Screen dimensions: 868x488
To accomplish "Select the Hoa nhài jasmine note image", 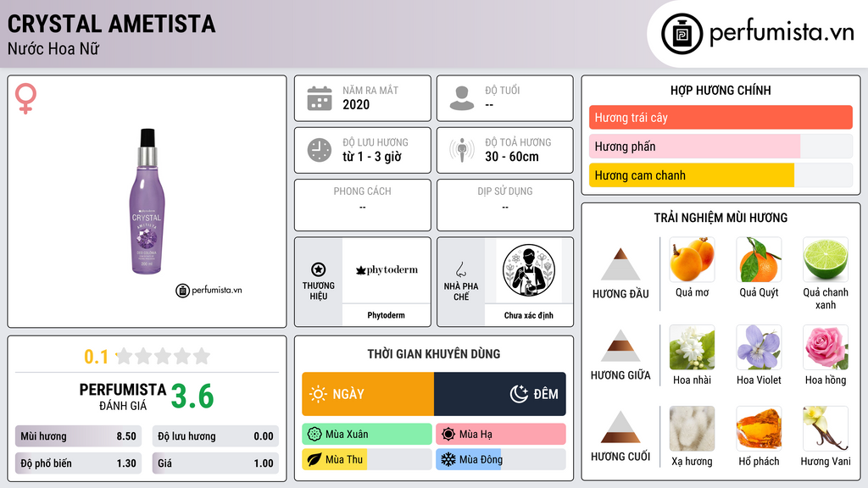I will [692, 347].
